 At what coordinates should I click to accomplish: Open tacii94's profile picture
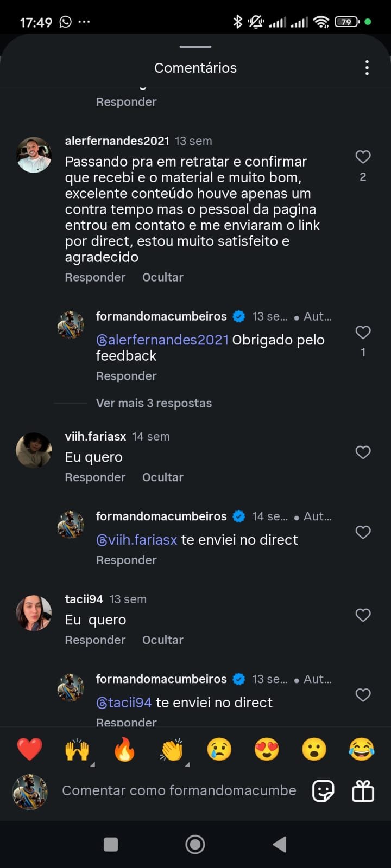[34, 612]
